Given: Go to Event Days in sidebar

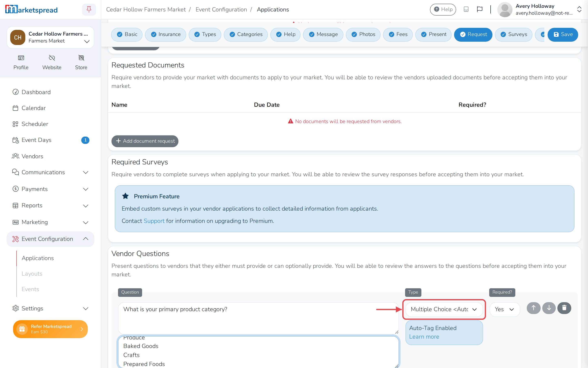Looking at the screenshot, I should tap(50, 140).
